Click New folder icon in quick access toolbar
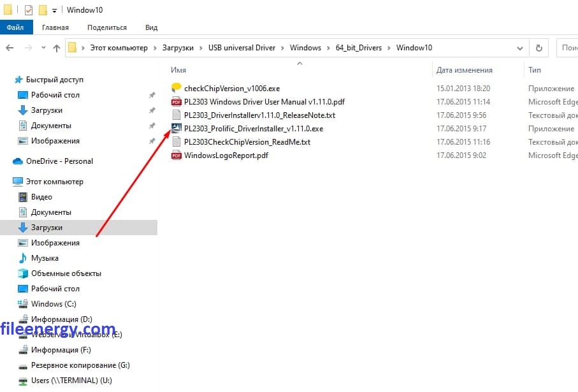Viewport: 578px width, 392px height. pyautogui.click(x=43, y=10)
